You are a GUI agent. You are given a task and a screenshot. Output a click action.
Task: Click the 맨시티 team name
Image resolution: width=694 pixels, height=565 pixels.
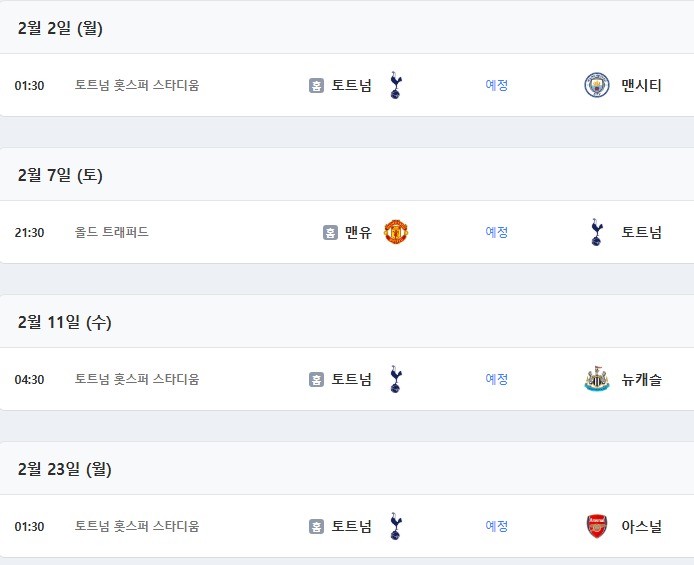coord(641,85)
